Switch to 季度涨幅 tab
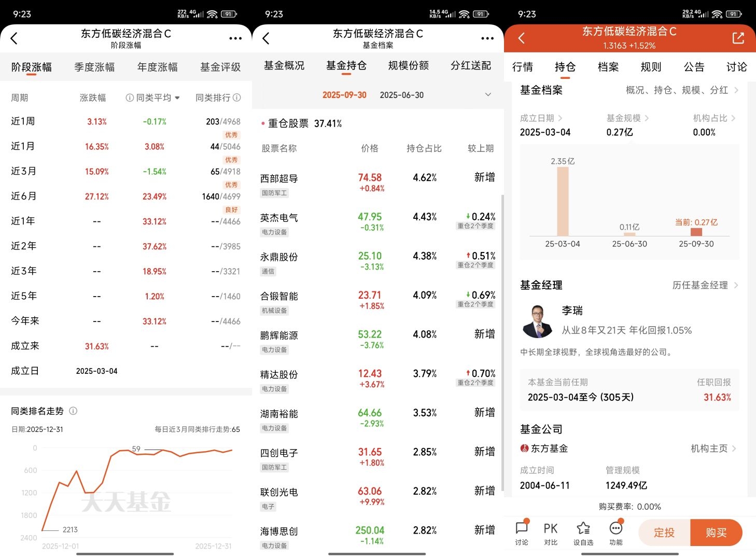The width and height of the screenshot is (756, 560). point(94,67)
